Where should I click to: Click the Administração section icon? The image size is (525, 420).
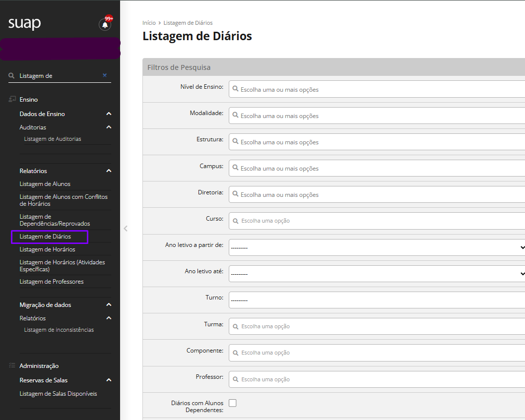[x=12, y=365]
